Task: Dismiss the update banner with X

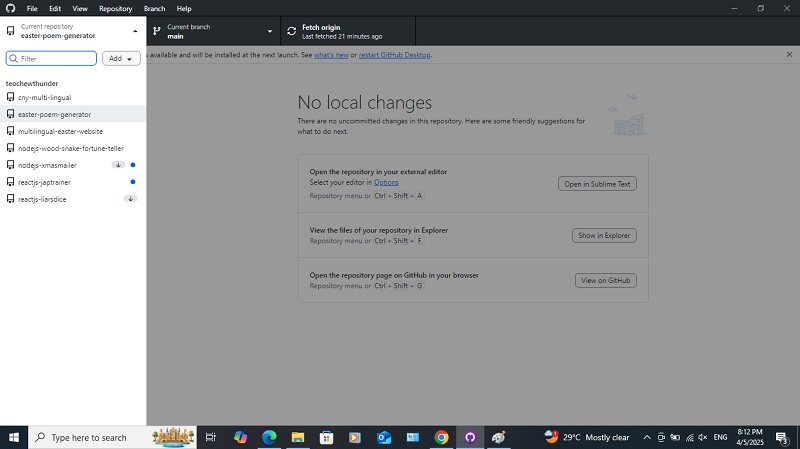Action: tap(789, 55)
